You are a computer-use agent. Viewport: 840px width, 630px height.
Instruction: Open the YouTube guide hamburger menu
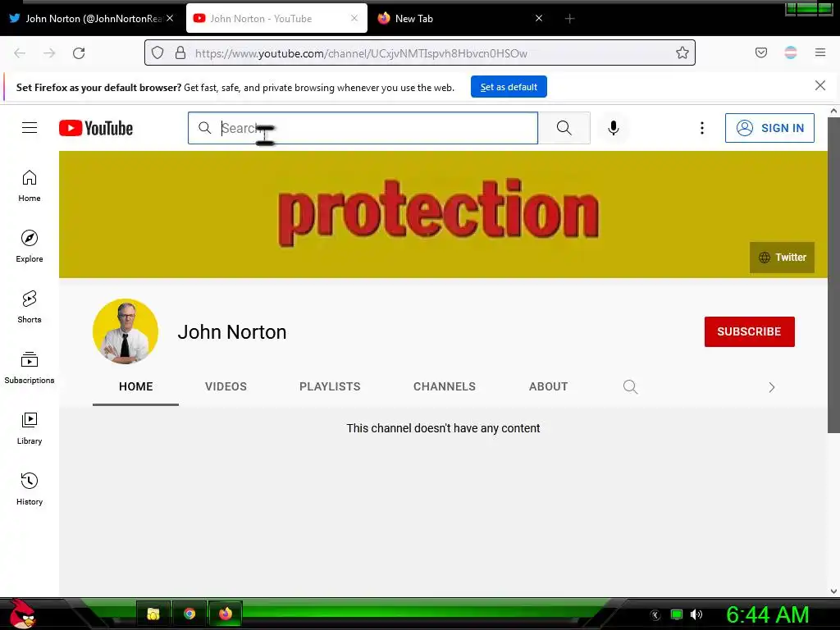pyautogui.click(x=30, y=127)
